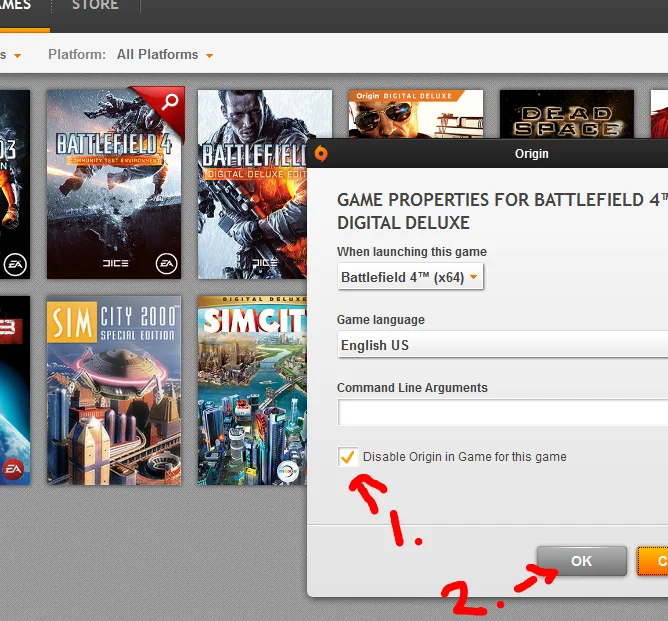The width and height of the screenshot is (668, 621).
Task: Open the Dead Space game cover
Action: click(567, 114)
